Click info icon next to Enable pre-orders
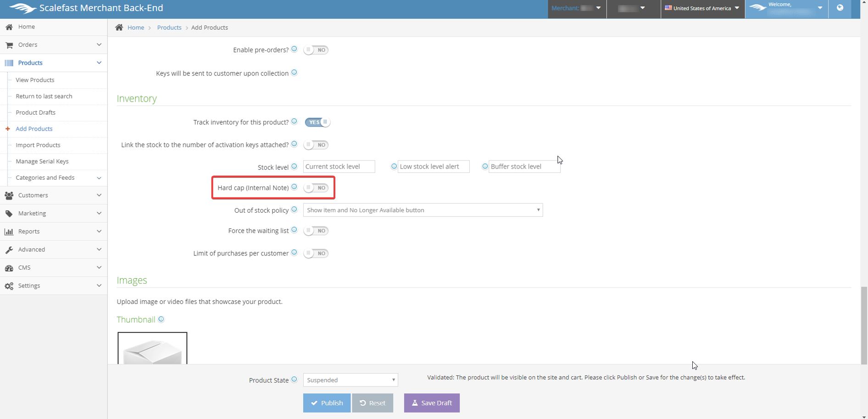 click(x=294, y=49)
